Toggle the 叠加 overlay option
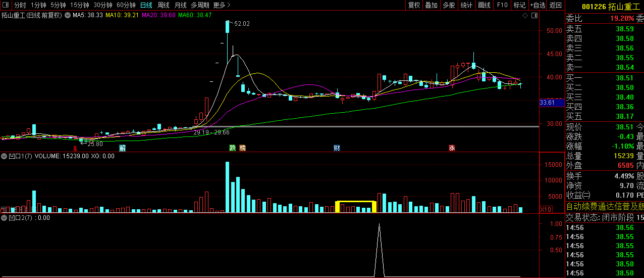 (431, 5)
